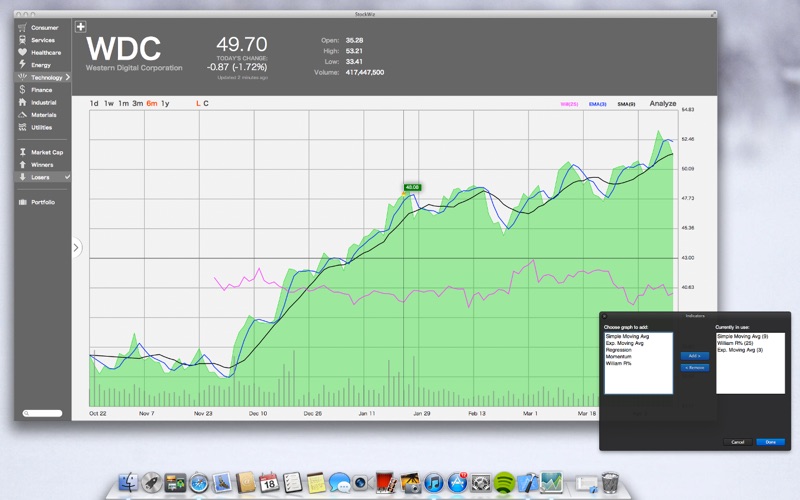
Task: Click the Volume value 417,447,500
Action: 365,72
